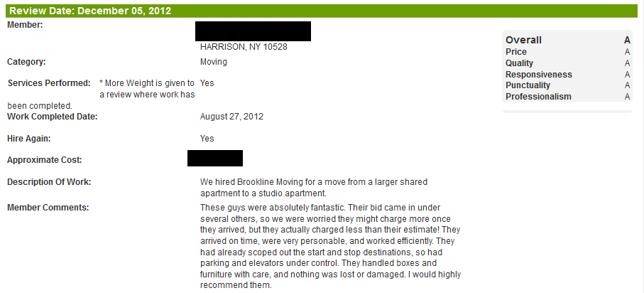
Task: Click the Price rating row
Action: coord(567,52)
